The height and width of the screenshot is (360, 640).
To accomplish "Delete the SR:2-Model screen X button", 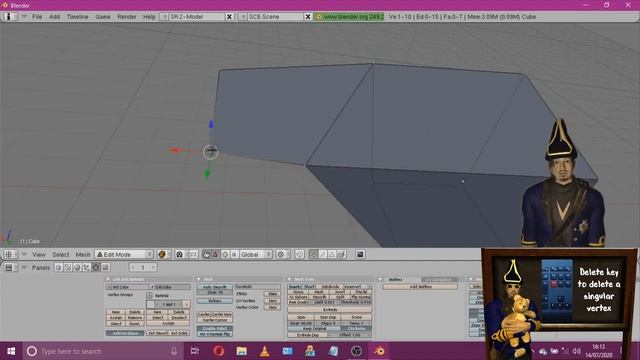I will (229, 17).
